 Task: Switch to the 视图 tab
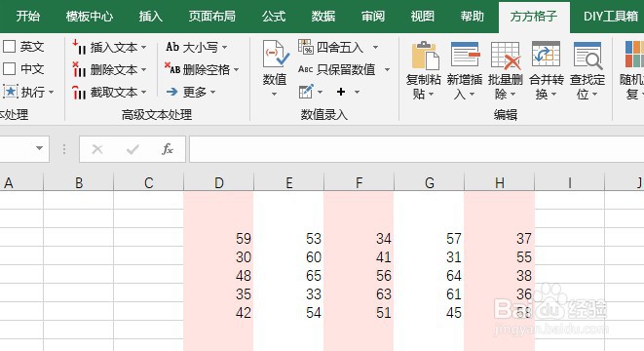(423, 16)
